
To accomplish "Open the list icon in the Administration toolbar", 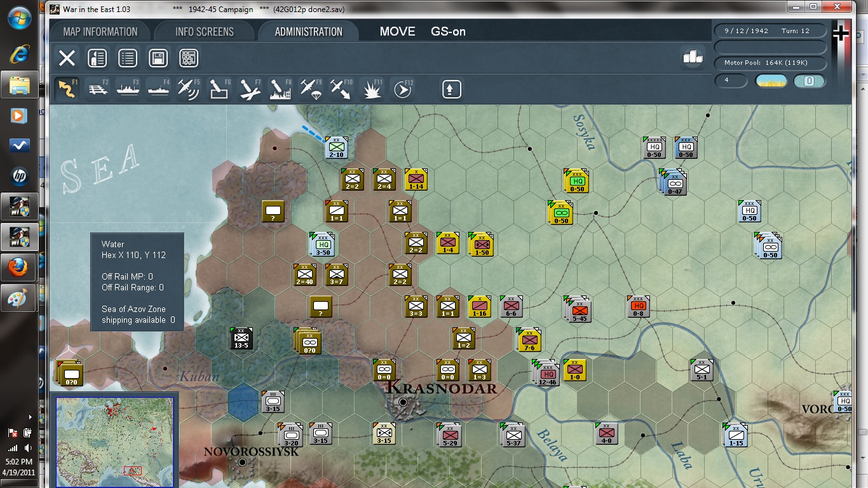I will click(x=128, y=58).
